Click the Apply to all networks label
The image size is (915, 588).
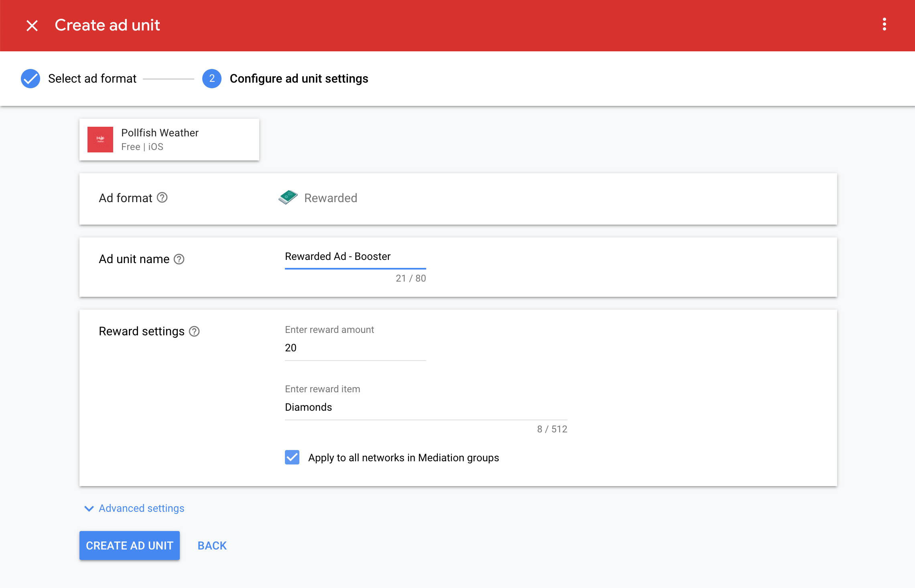[403, 458]
